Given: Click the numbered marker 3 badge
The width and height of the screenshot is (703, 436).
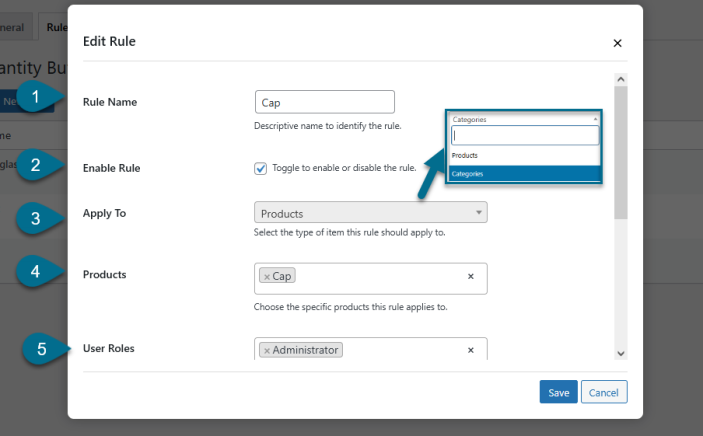Looking at the screenshot, I should [x=36, y=217].
